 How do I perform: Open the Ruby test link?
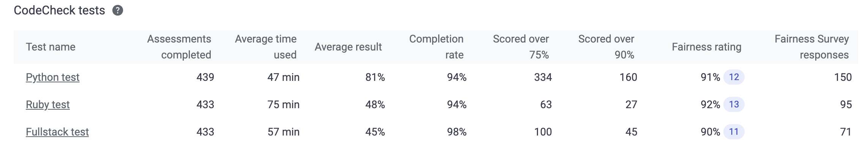(x=47, y=105)
